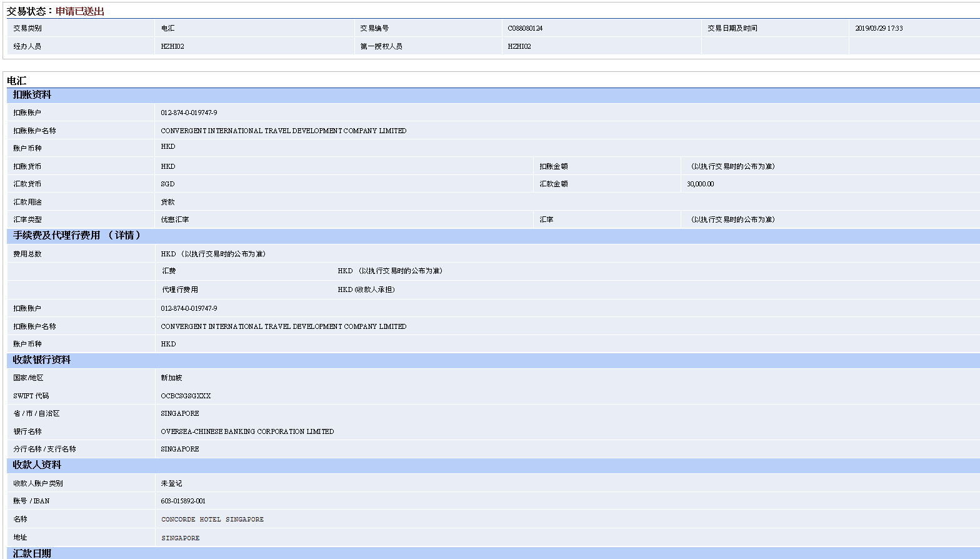
Task: Select the remittance amount 30,000.00
Action: 700,184
